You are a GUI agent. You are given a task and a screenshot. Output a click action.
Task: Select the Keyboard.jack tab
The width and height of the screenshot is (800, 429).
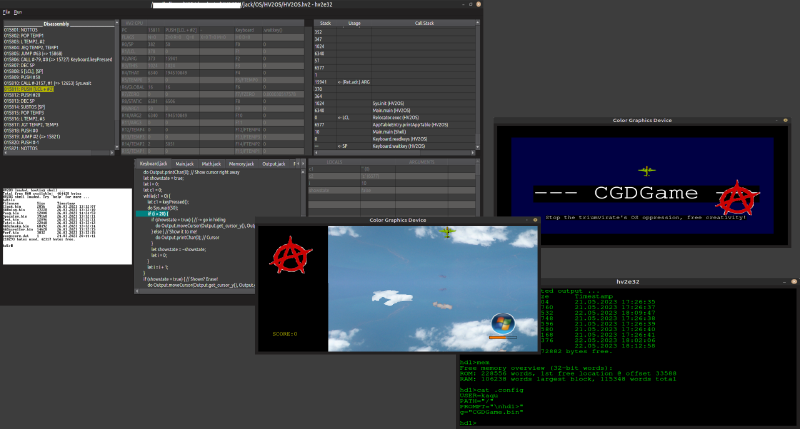pos(154,163)
